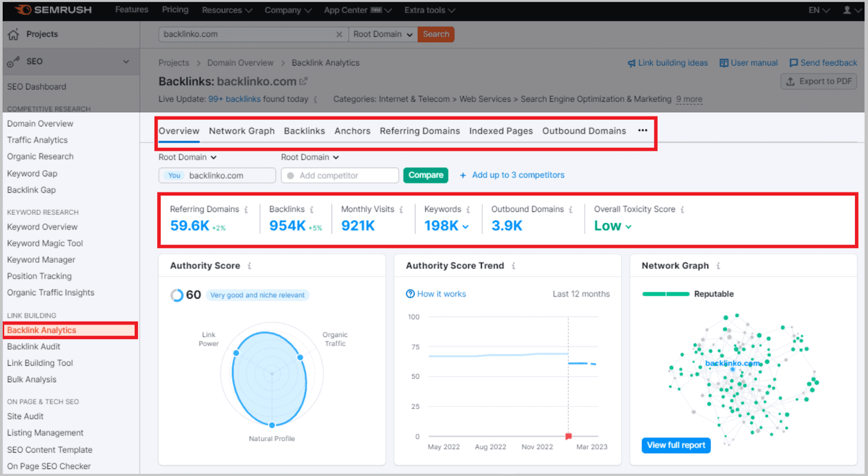Screen dimensions: 868x476
Task: Switch to the Anchors tab
Action: (353, 131)
